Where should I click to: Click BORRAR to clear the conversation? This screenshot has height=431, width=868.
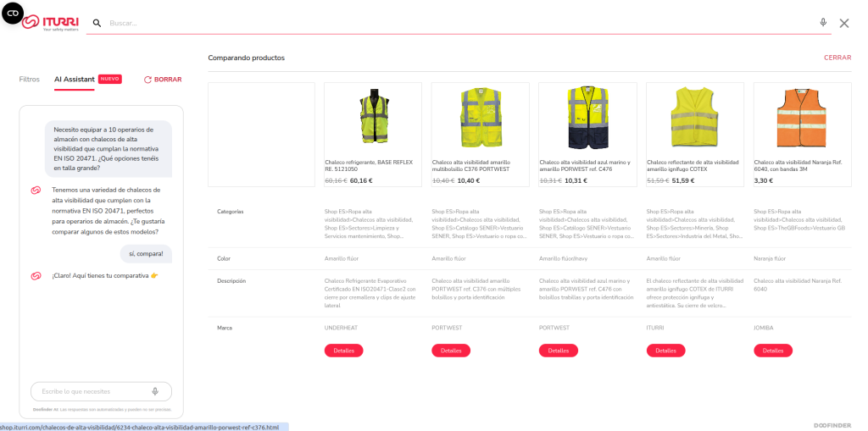point(168,80)
